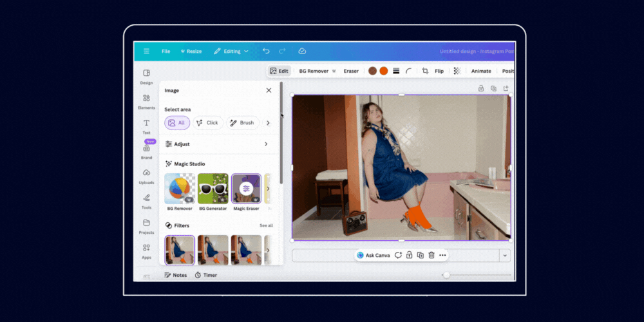Choose the BG Remover tool thumbnail

180,189
